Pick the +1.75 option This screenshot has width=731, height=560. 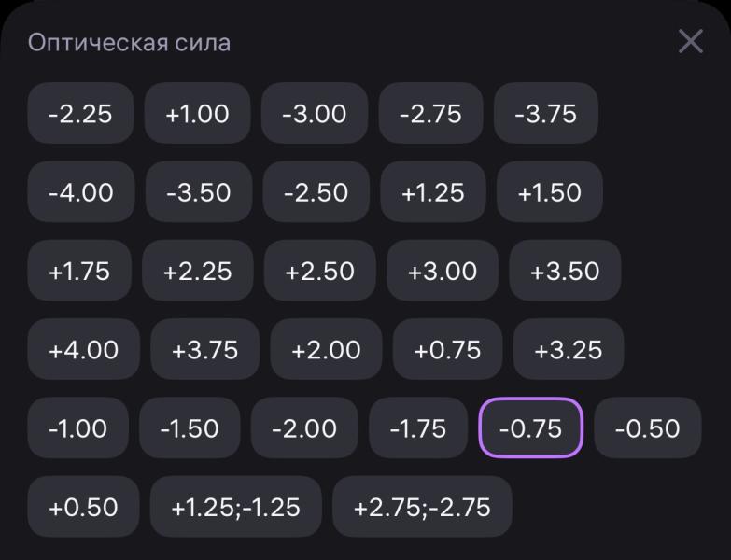(79, 271)
